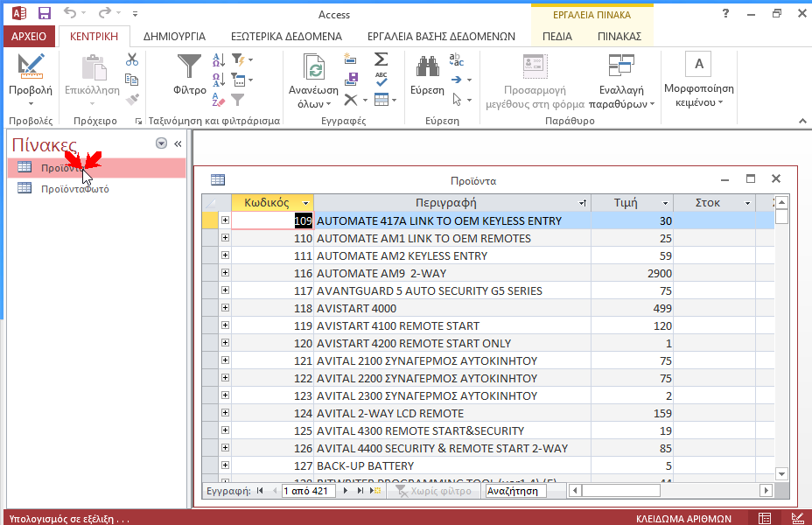
Task: Go to the last record
Action: tap(360, 490)
